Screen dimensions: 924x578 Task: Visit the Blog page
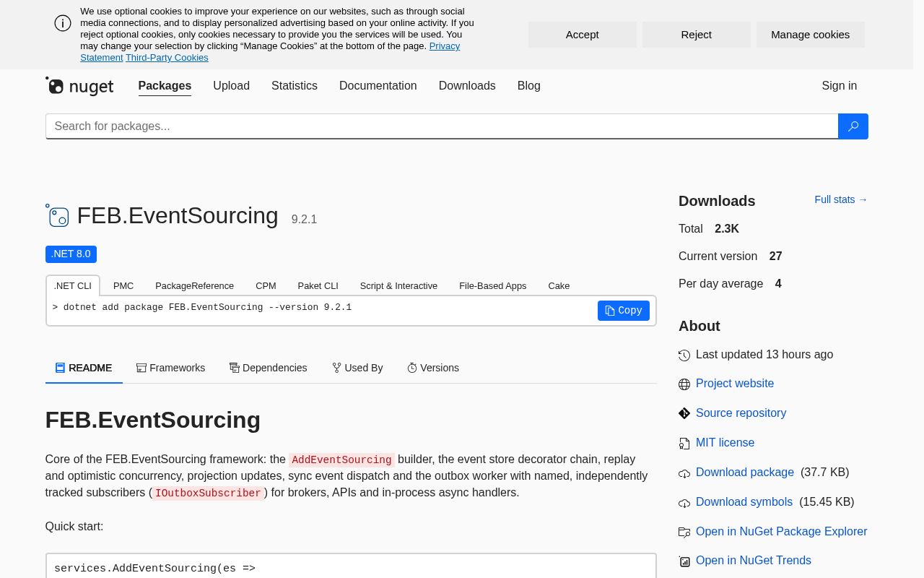(x=529, y=86)
